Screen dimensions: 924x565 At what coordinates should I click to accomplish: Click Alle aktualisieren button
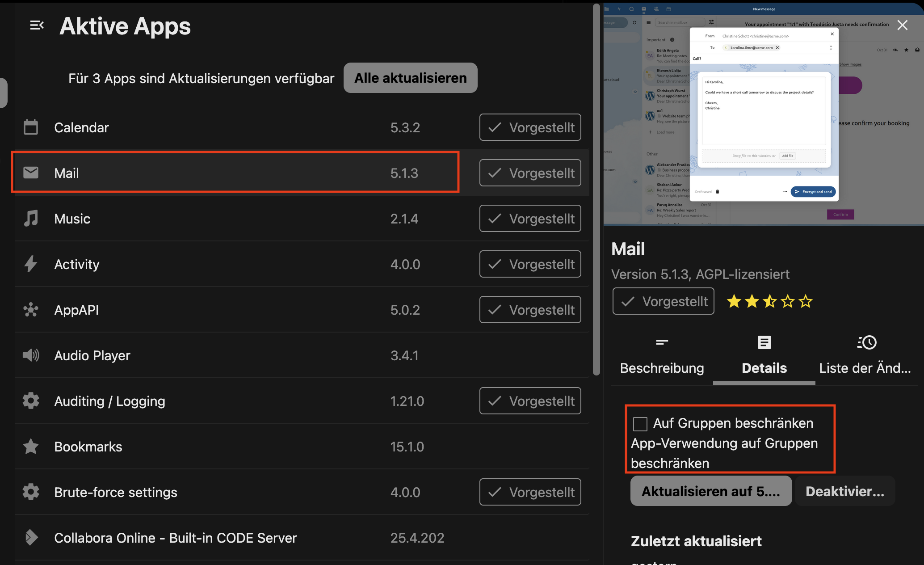coord(411,78)
